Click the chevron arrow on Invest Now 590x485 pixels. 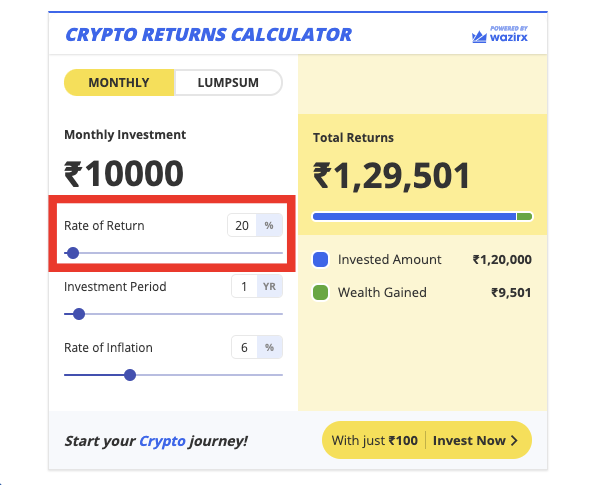click(x=514, y=440)
